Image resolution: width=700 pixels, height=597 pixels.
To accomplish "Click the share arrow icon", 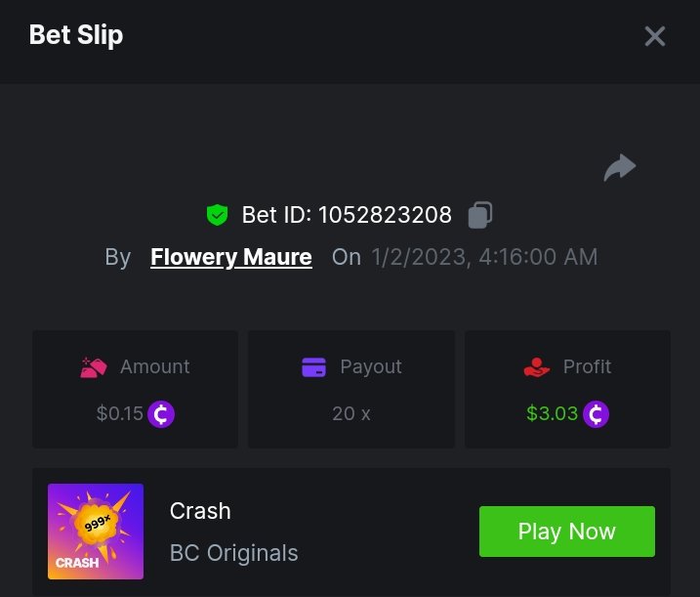I will point(619,168).
